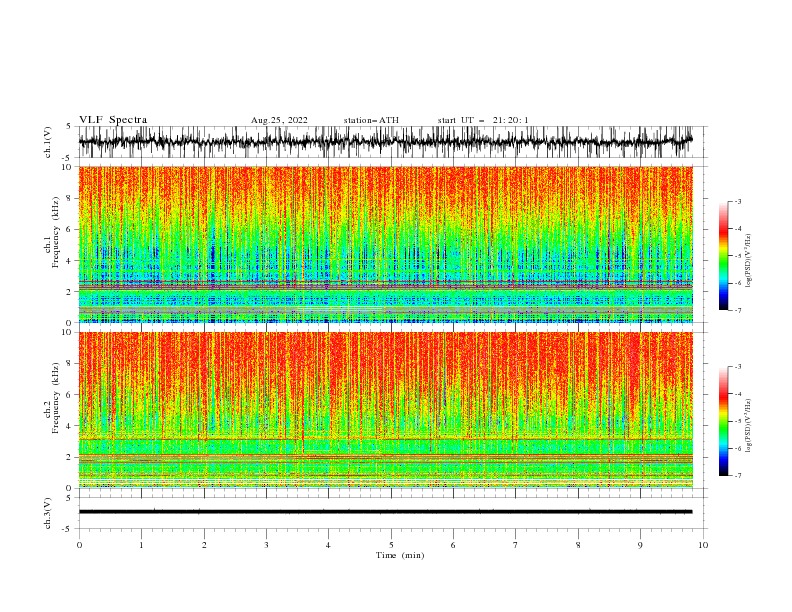The height and width of the screenshot is (612, 792).
Task: Click inside the ch.2 spectrogram panel
Action: click(x=385, y=410)
